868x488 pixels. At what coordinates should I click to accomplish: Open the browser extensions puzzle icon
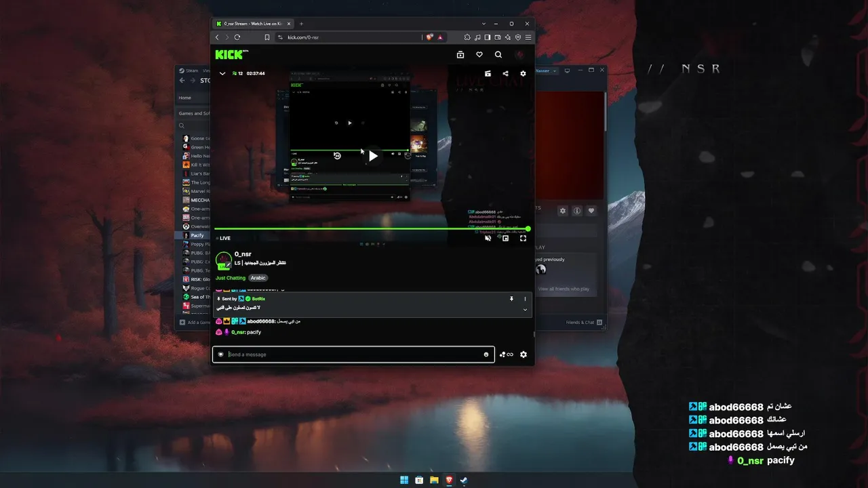click(467, 37)
